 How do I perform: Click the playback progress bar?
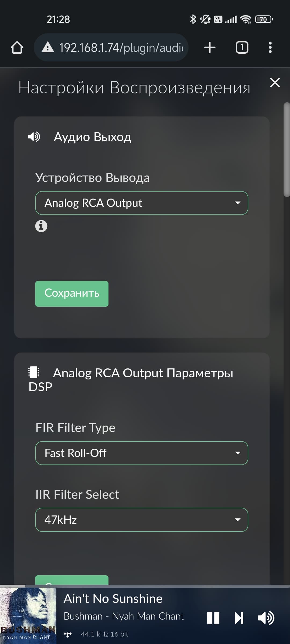(145, 586)
